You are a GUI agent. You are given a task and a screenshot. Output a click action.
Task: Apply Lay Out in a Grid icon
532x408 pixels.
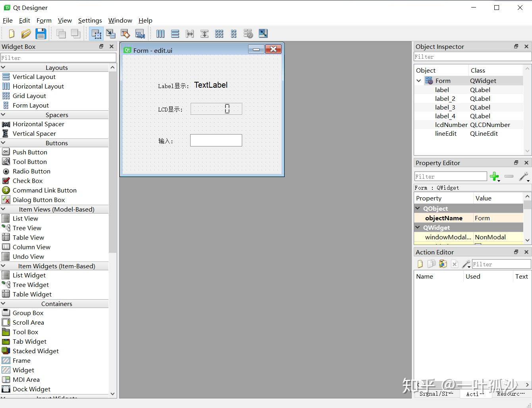pos(219,34)
